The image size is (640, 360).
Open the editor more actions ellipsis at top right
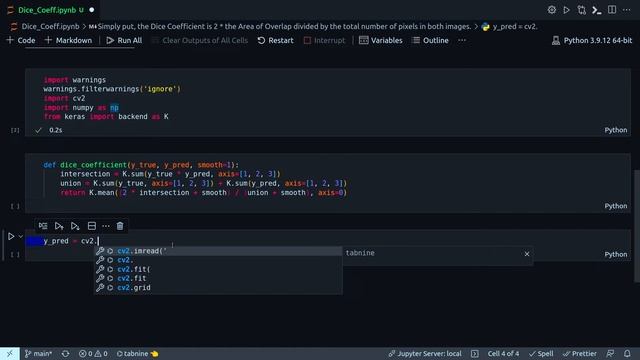click(x=627, y=10)
